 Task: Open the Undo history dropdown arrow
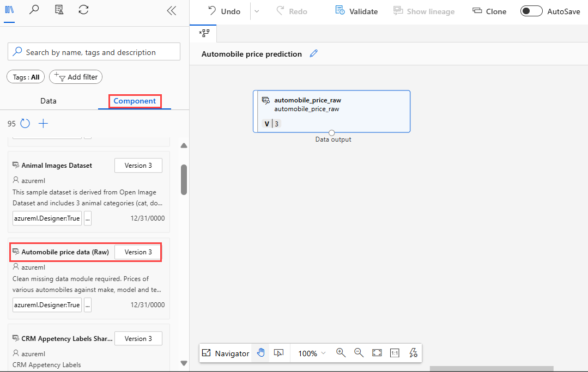257,11
